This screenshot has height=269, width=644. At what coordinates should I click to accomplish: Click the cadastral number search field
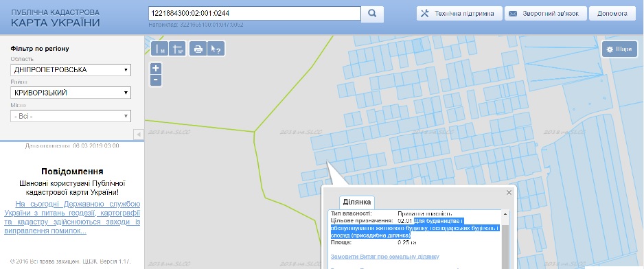click(x=255, y=13)
